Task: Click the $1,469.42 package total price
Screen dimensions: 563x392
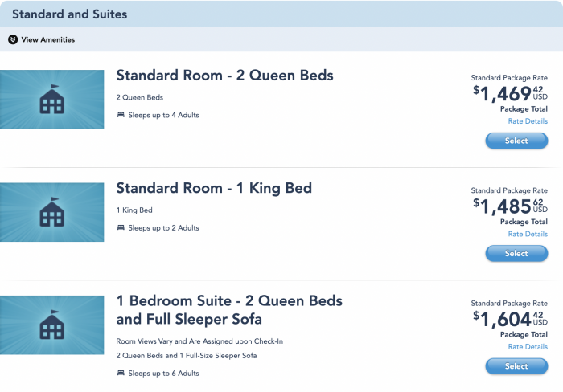Action: (510, 94)
